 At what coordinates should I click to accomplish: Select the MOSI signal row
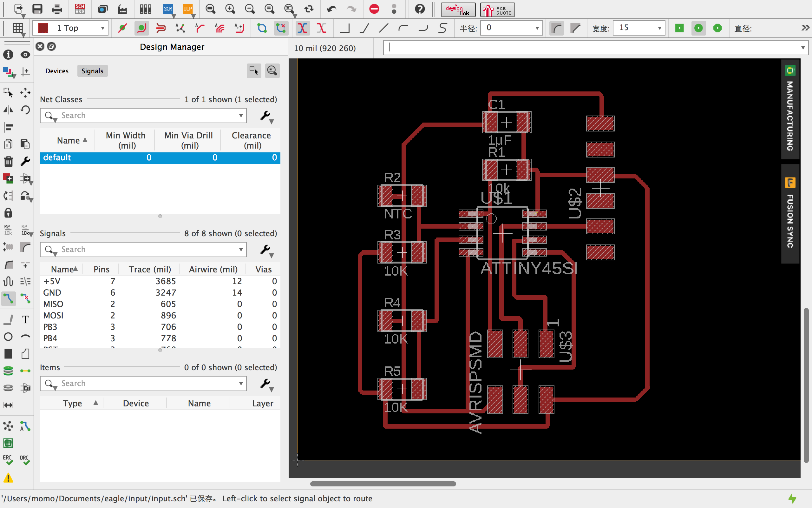(160, 316)
